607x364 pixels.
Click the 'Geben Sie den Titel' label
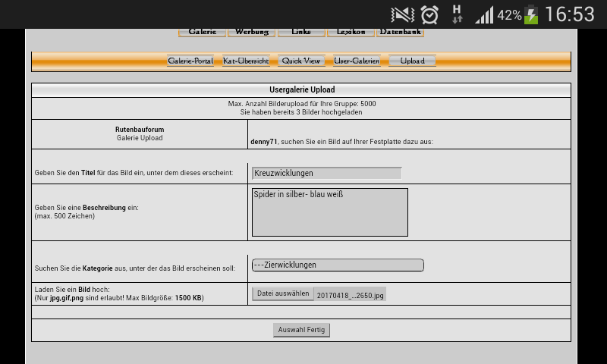(134, 173)
